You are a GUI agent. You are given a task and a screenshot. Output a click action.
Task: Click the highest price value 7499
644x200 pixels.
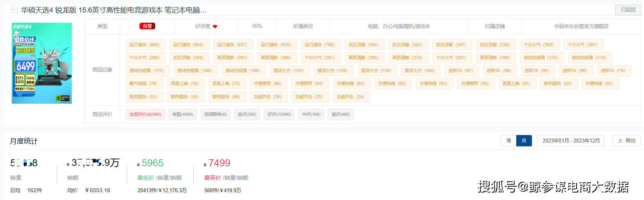(219, 163)
